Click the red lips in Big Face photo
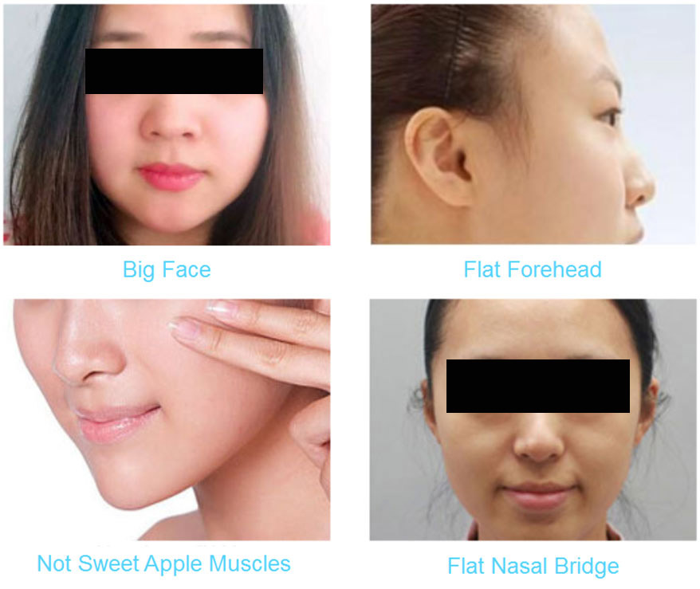 (171, 175)
